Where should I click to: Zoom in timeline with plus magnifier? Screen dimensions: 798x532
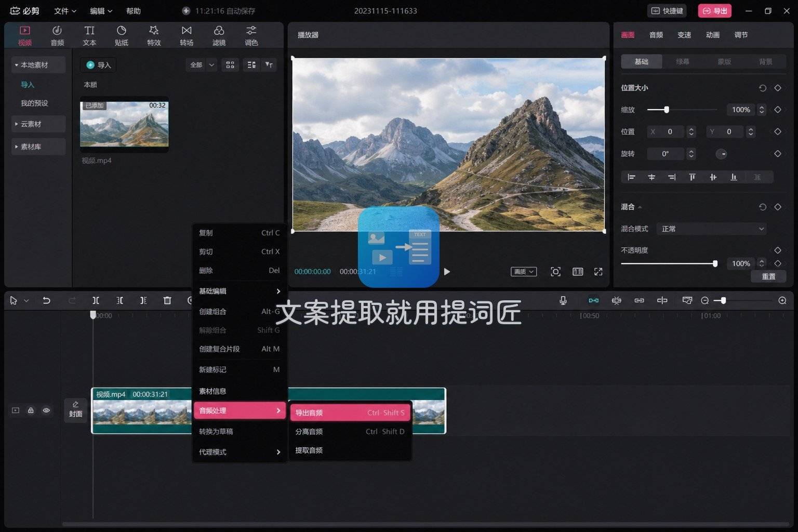tap(782, 300)
